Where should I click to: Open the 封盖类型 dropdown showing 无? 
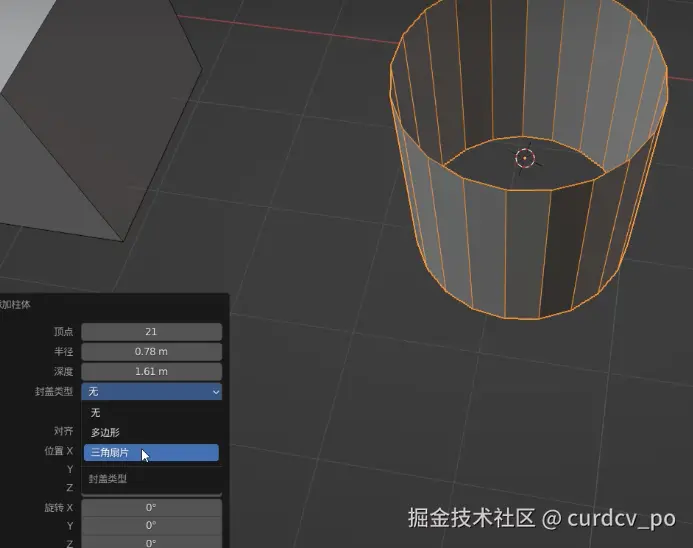pyautogui.click(x=152, y=392)
